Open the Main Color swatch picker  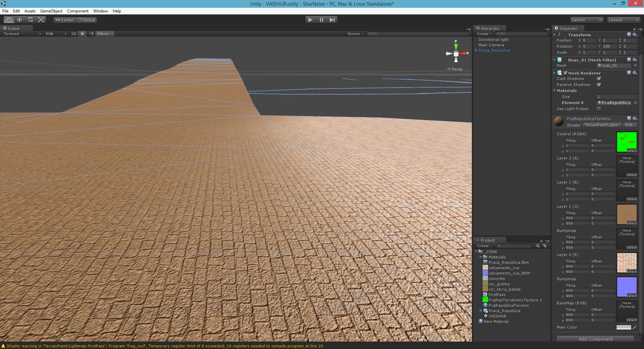click(623, 327)
